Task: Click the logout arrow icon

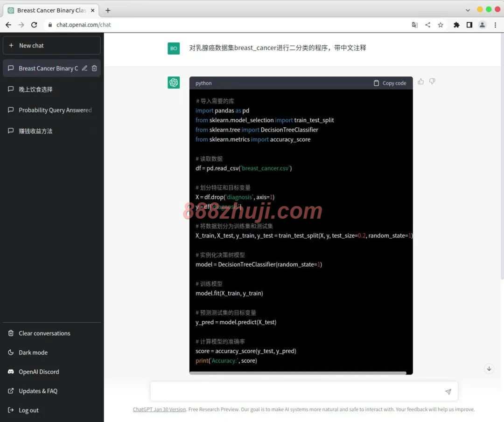Action: pyautogui.click(x=11, y=410)
